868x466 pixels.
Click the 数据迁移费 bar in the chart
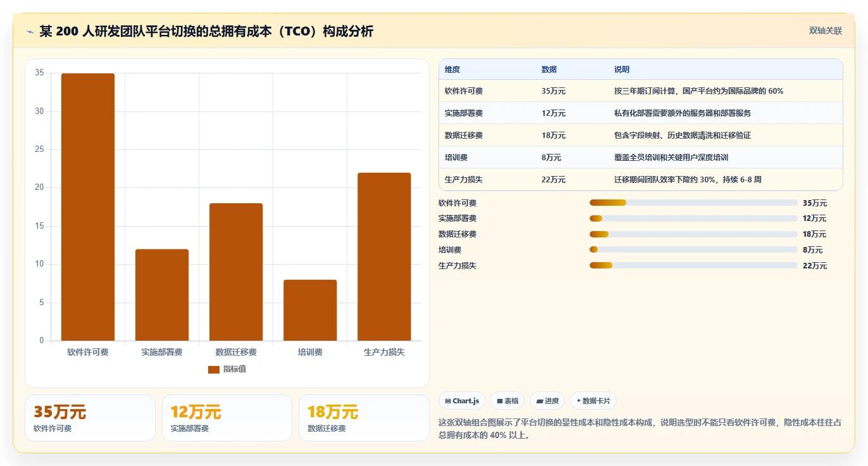coord(236,272)
